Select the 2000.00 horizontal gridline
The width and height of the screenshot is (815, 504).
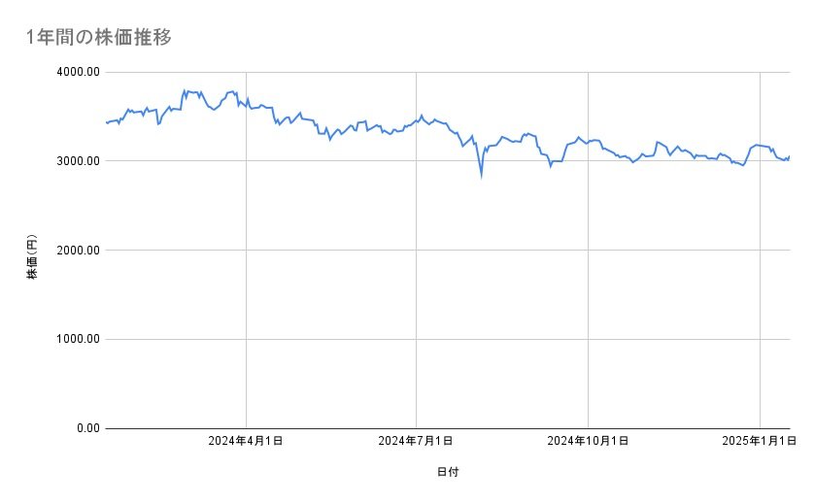coord(447,251)
